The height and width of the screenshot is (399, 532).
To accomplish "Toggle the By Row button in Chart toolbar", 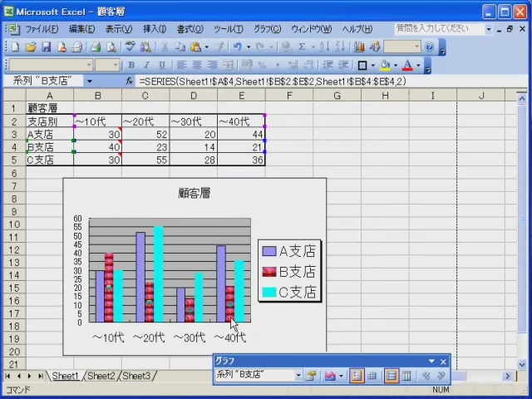I will pyautogui.click(x=391, y=376).
